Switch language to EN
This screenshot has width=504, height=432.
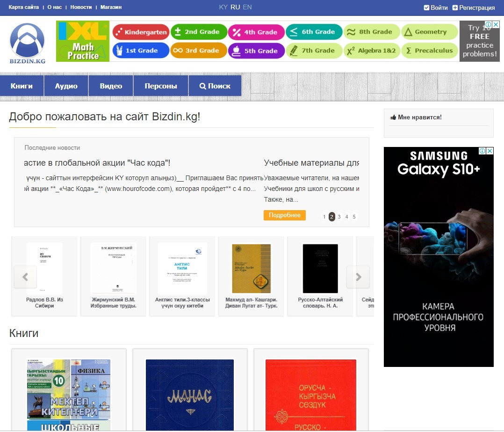(x=247, y=7)
